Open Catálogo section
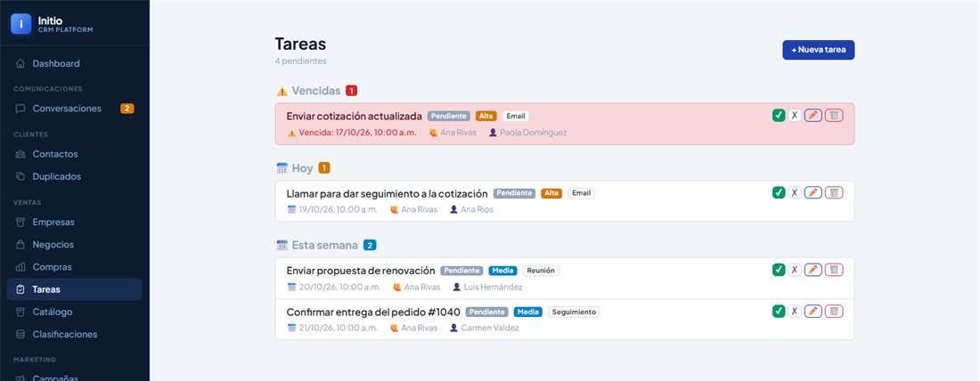The width and height of the screenshot is (980, 381). (74, 312)
